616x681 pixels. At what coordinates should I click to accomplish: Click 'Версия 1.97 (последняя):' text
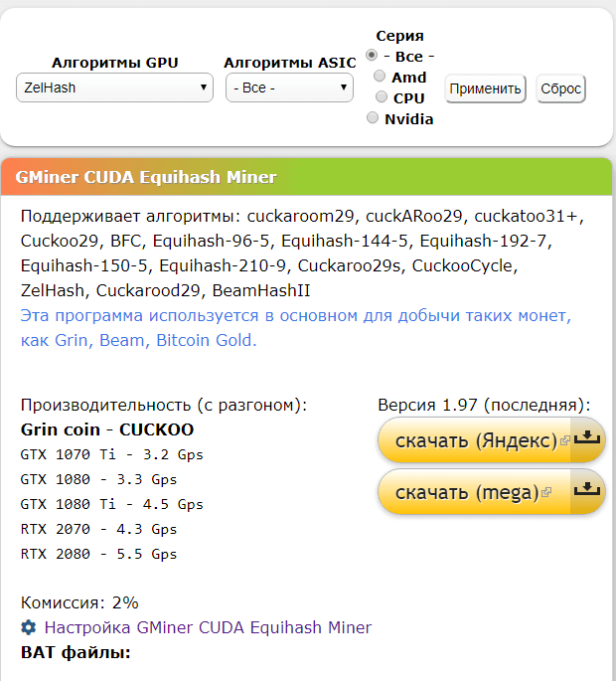click(x=484, y=405)
